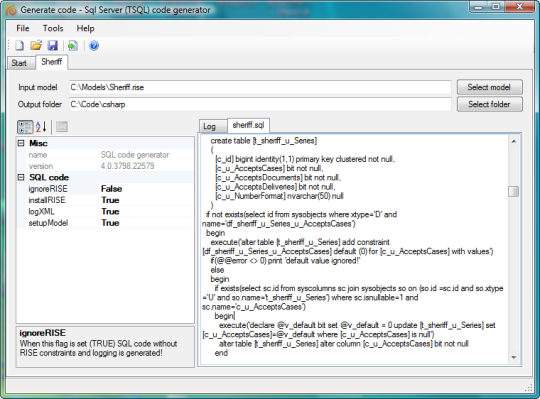Click the True value of logXML
Image resolution: width=540 pixels, height=399 pixels.
click(110, 212)
